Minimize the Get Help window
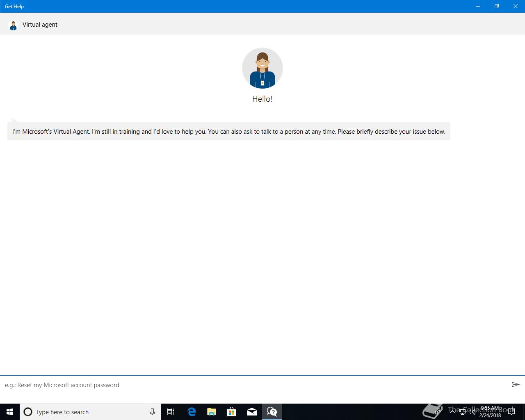 coord(478,6)
